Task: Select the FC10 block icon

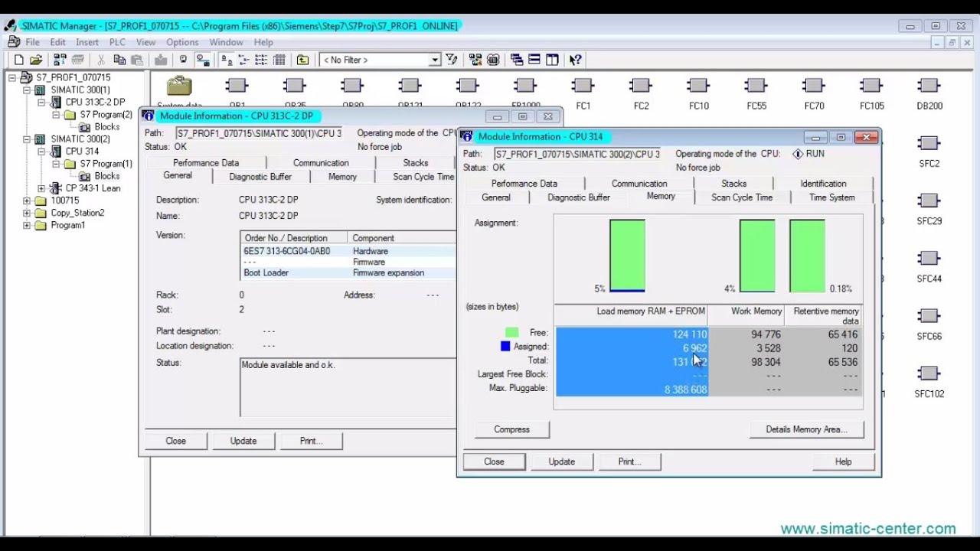Action: pyautogui.click(x=698, y=86)
